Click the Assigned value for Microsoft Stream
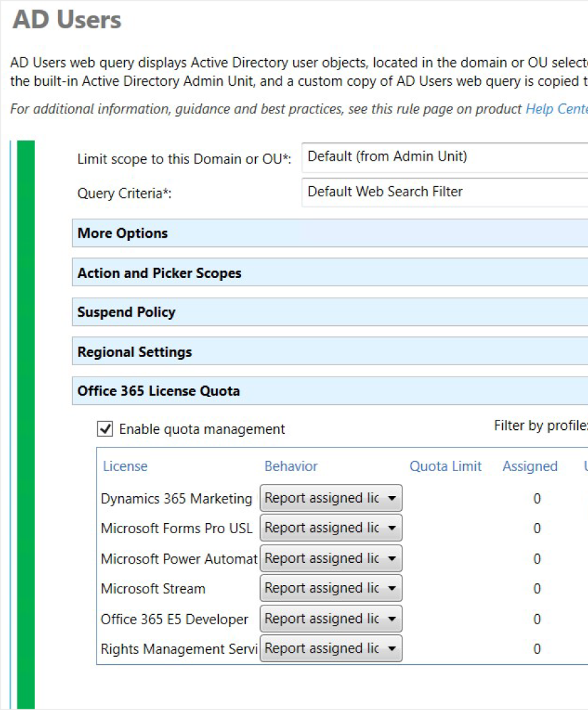Screen dimensions: 588x710 (x=537, y=589)
